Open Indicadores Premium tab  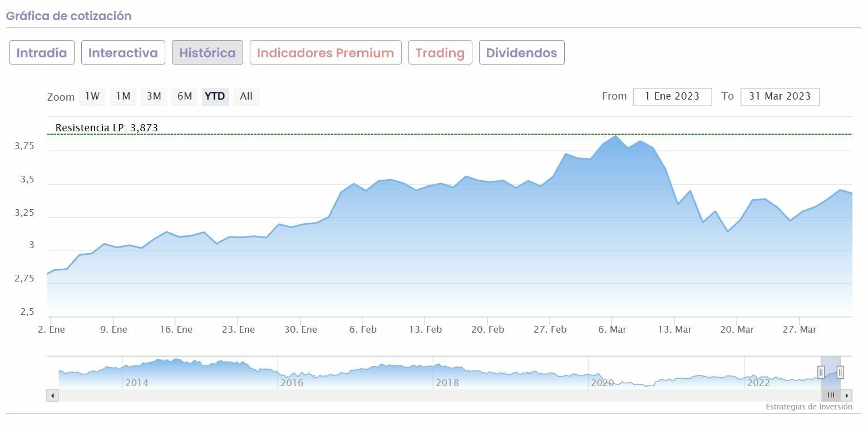pyautogui.click(x=325, y=53)
